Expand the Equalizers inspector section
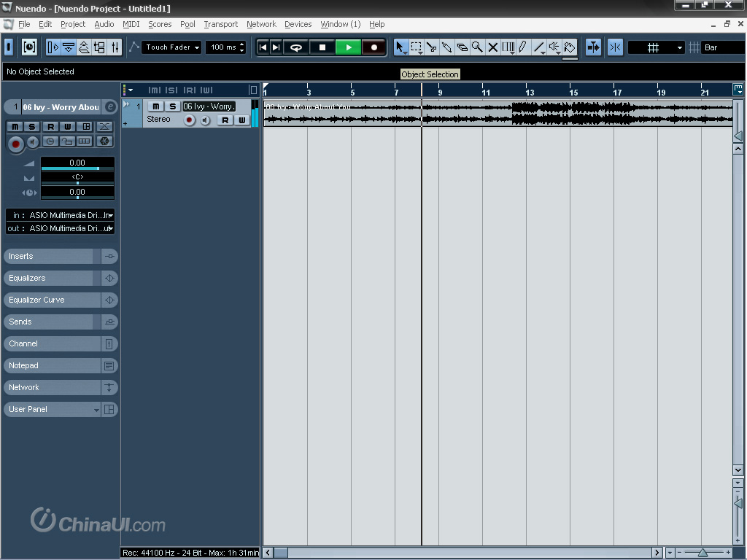 [x=53, y=278]
